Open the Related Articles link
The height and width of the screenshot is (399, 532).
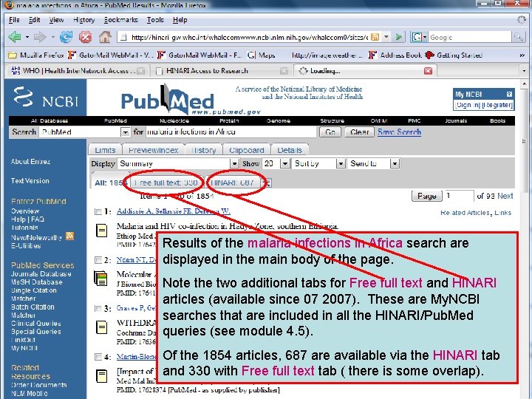465,213
